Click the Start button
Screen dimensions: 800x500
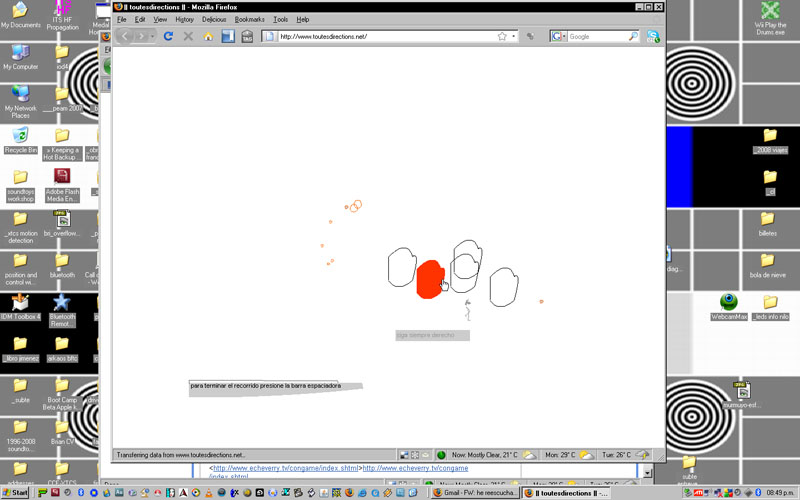click(15, 493)
